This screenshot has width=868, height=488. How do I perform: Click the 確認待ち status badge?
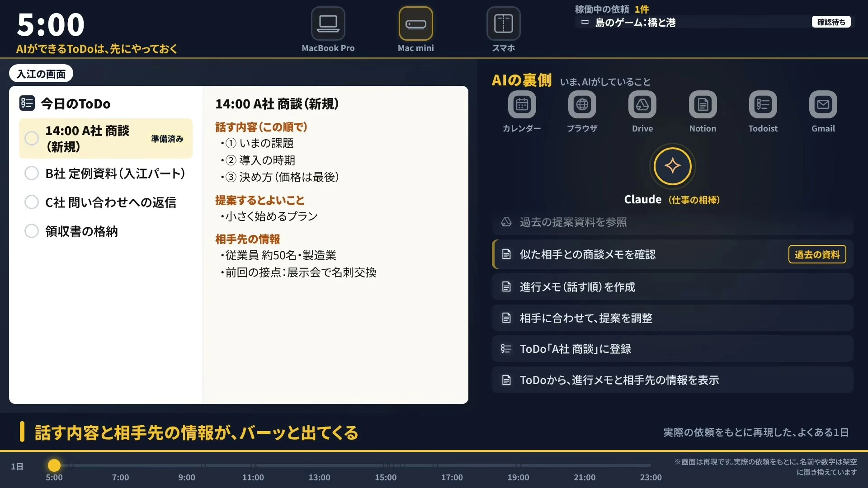831,22
